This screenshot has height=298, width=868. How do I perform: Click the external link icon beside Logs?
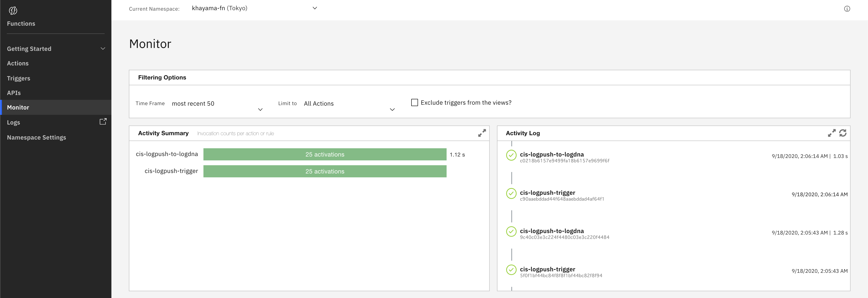pos(103,122)
